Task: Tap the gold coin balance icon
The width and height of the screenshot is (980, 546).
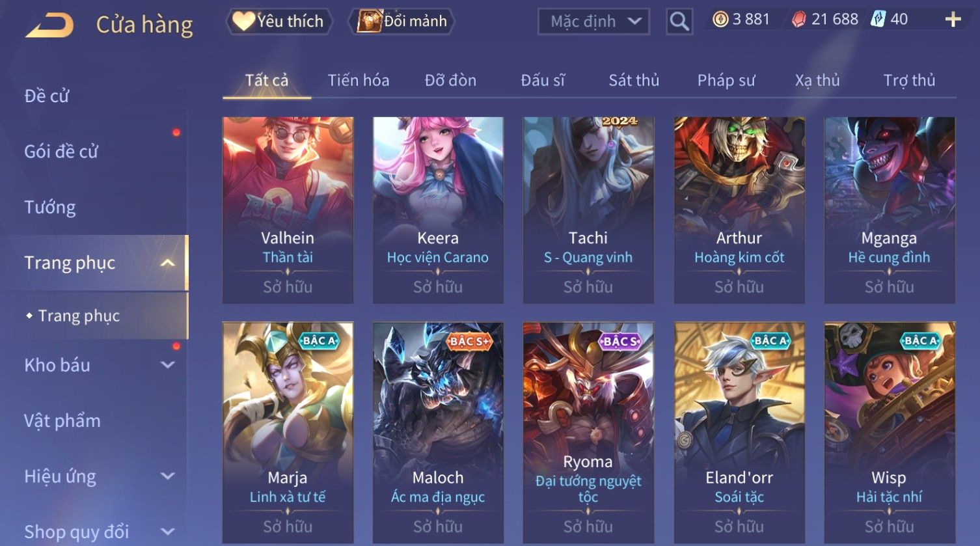Action: click(x=720, y=20)
